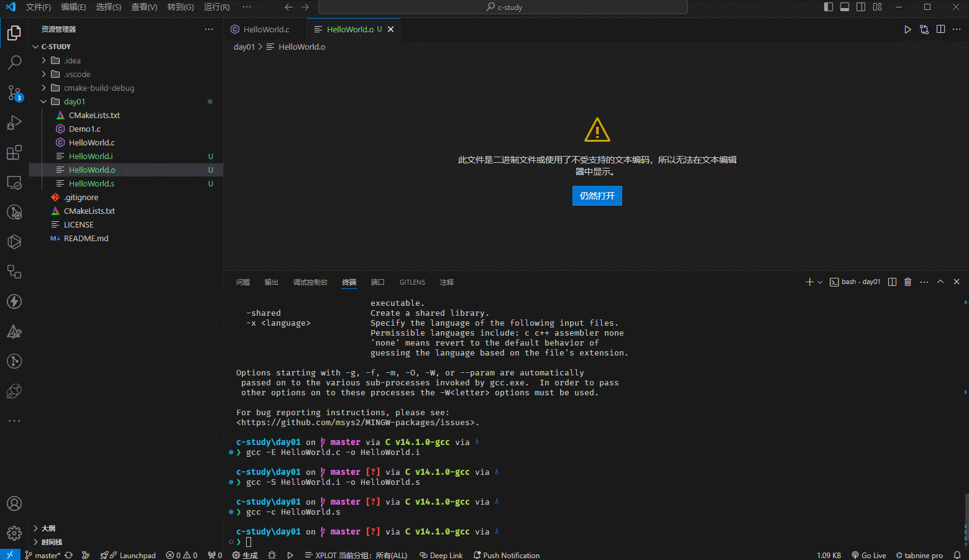Image resolution: width=969 pixels, height=560 pixels.
Task: Click Go Live in the status bar
Action: (x=869, y=555)
